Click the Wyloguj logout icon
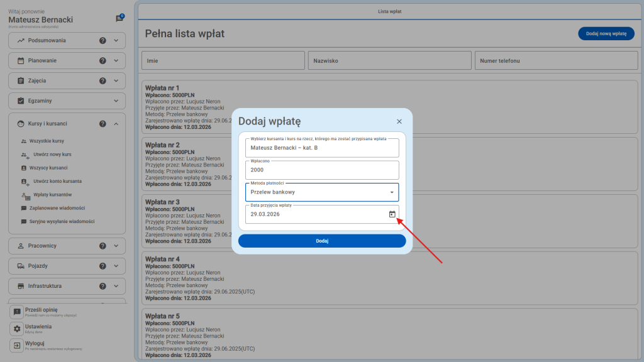 tap(18, 346)
